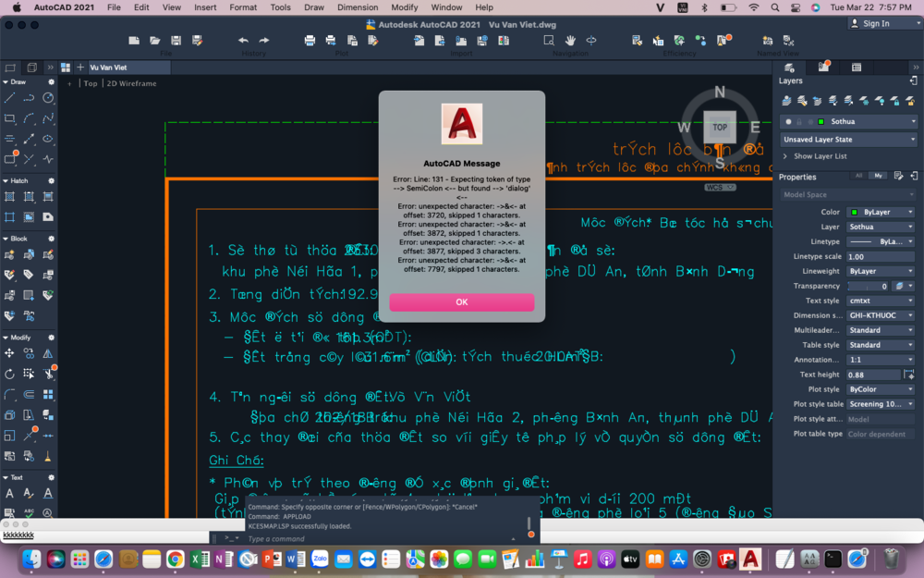Select the Move tool in Modify panel
This screenshot has width=924, height=578.
click(9, 353)
